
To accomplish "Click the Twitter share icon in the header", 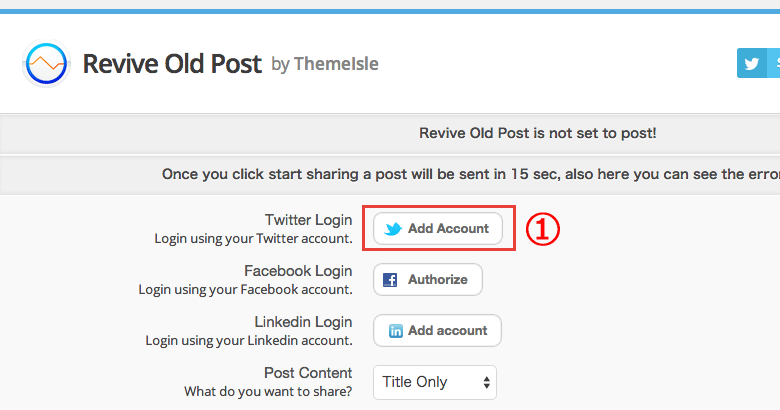I will [751, 63].
